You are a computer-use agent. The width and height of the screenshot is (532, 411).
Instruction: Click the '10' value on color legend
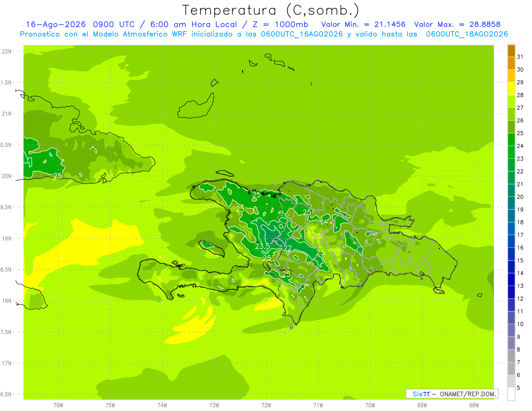click(x=520, y=324)
